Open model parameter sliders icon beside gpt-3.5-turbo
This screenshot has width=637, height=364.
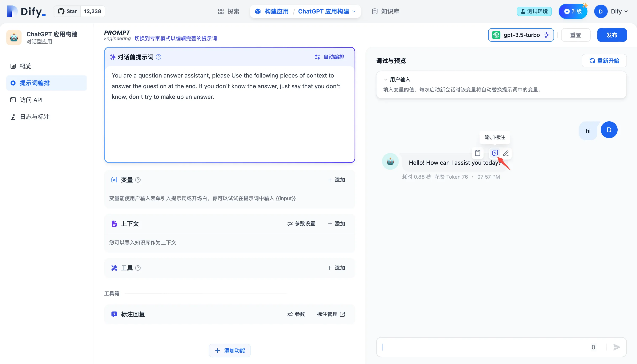pos(547,35)
